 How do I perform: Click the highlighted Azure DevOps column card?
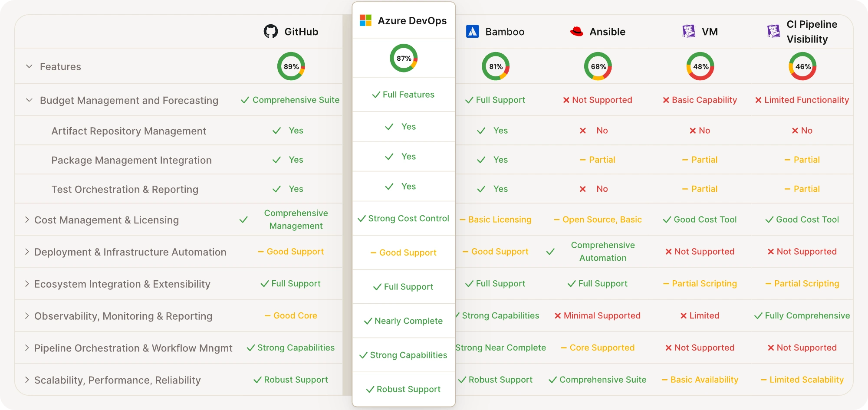(x=403, y=204)
